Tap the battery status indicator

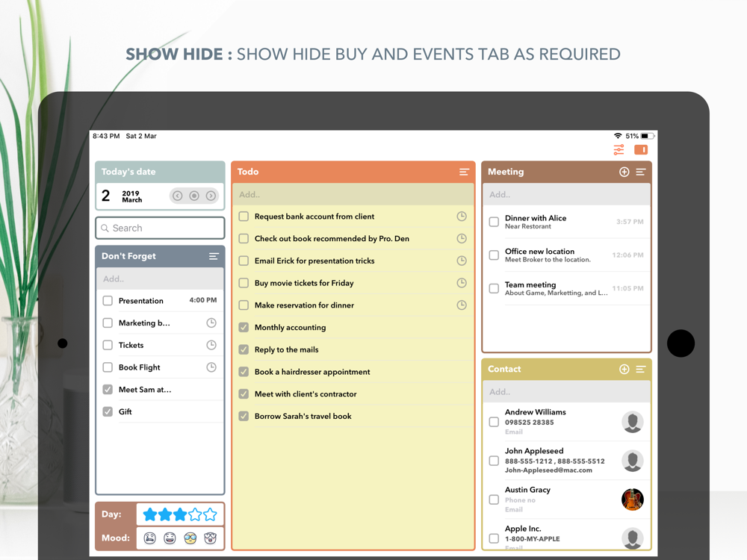(x=647, y=136)
